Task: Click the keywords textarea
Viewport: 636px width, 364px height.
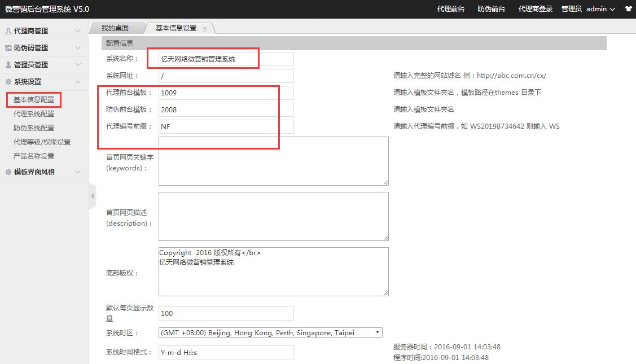Action: [x=273, y=161]
